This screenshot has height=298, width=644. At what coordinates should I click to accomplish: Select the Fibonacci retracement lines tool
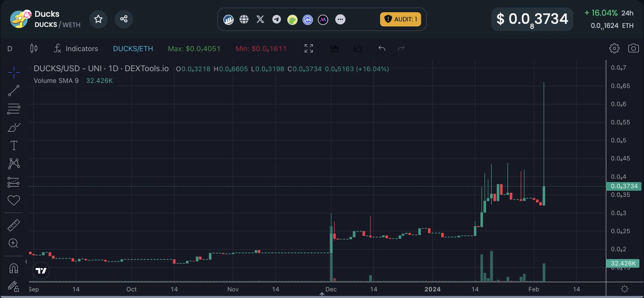[14, 109]
